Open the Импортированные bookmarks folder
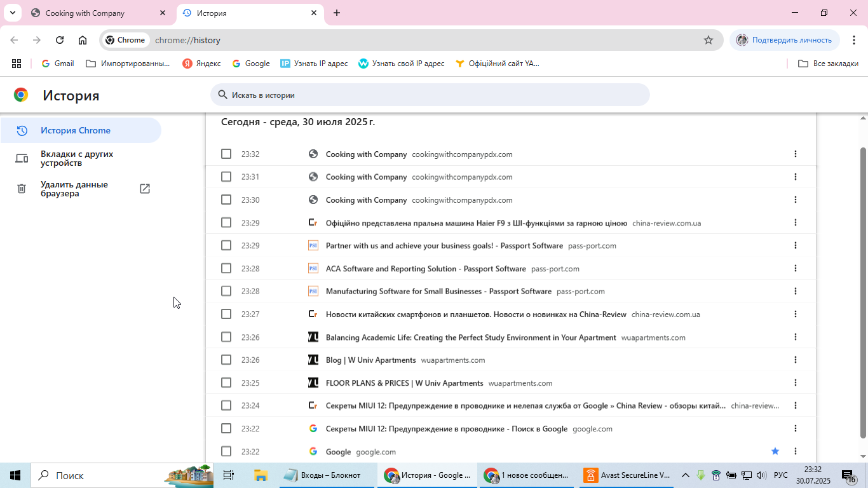Viewport: 868px width, 488px height. tap(128, 64)
